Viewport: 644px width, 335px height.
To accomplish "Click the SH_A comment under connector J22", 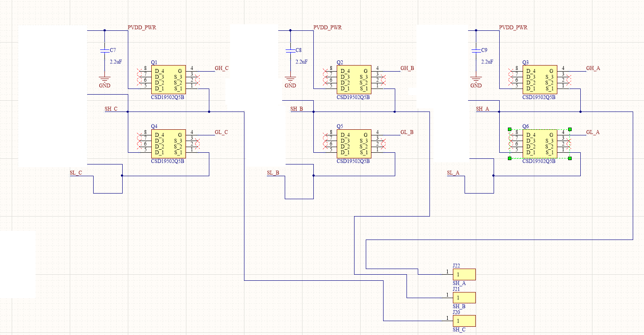I will [x=459, y=283].
